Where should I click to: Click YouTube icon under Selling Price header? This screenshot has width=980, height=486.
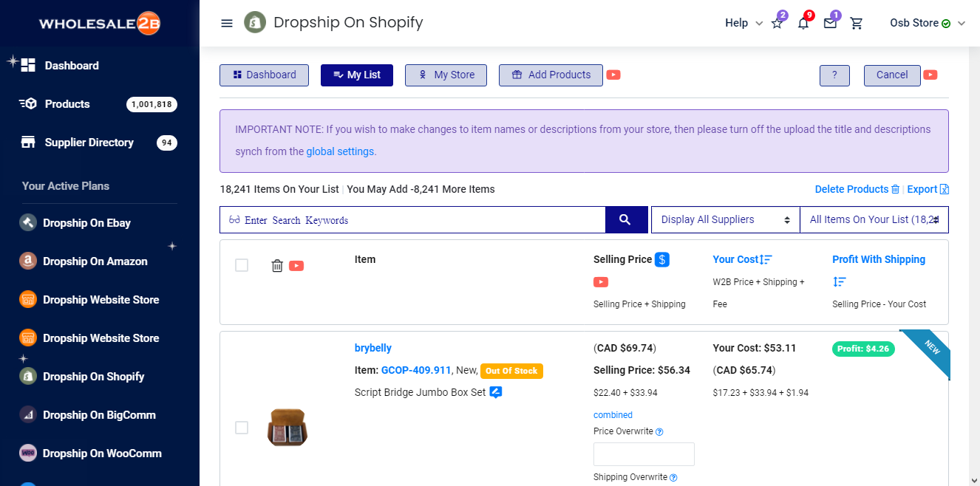[601, 281]
